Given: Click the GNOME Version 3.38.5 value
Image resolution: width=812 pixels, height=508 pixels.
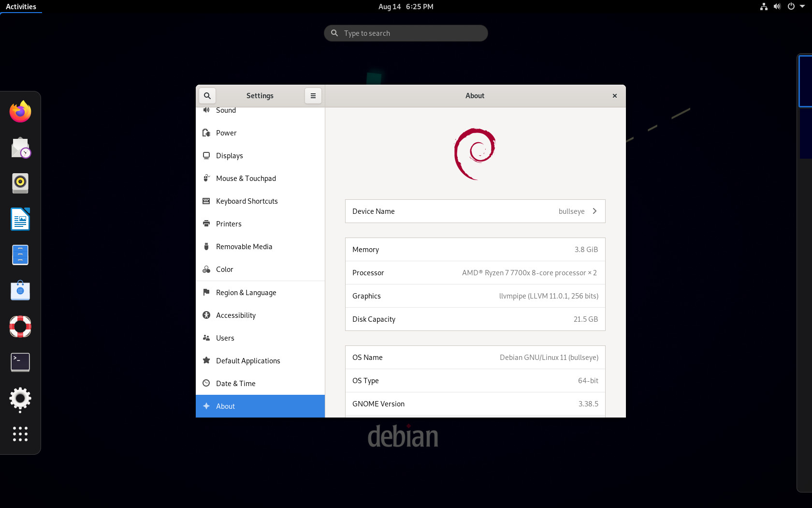Looking at the screenshot, I should tap(588, 404).
